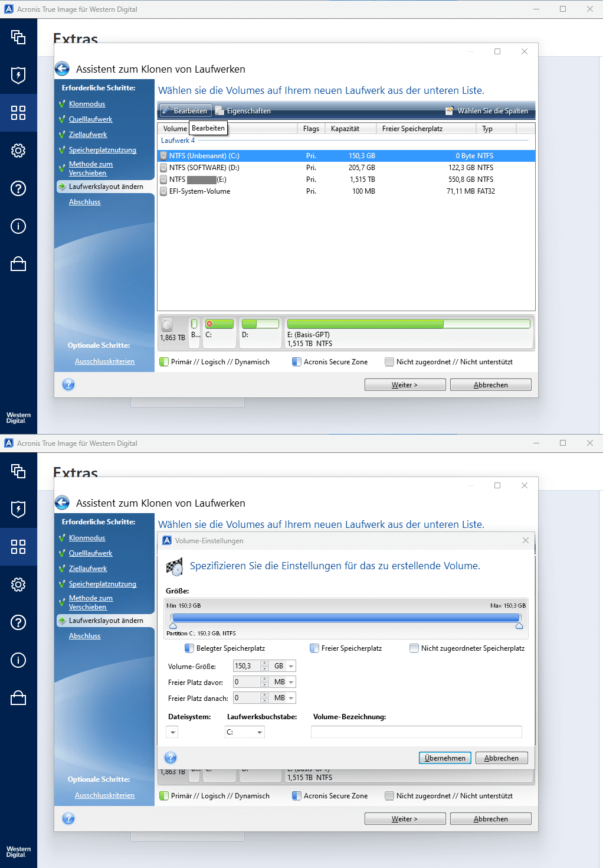Open Protection shield icon in window showing volume list
The image size is (603, 868).
pos(18,75)
